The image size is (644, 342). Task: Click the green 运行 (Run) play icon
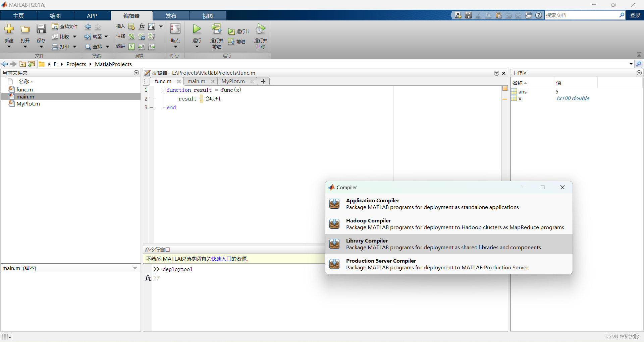coord(197,29)
